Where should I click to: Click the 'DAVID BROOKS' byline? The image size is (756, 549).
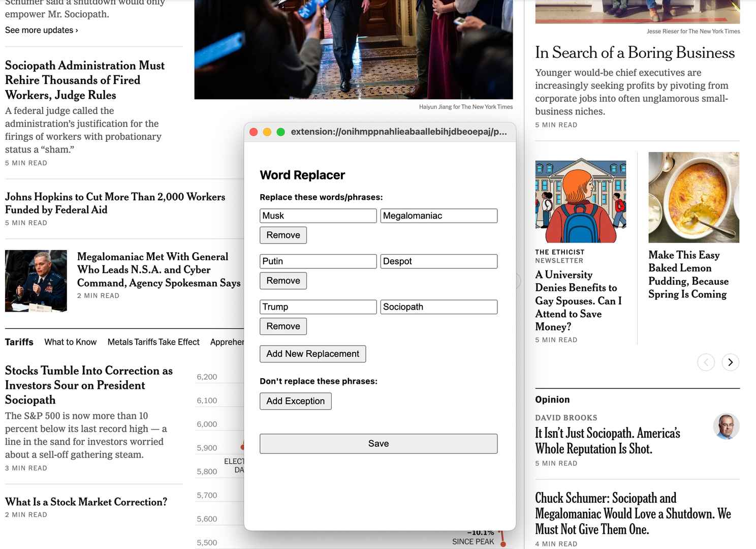pyautogui.click(x=566, y=418)
